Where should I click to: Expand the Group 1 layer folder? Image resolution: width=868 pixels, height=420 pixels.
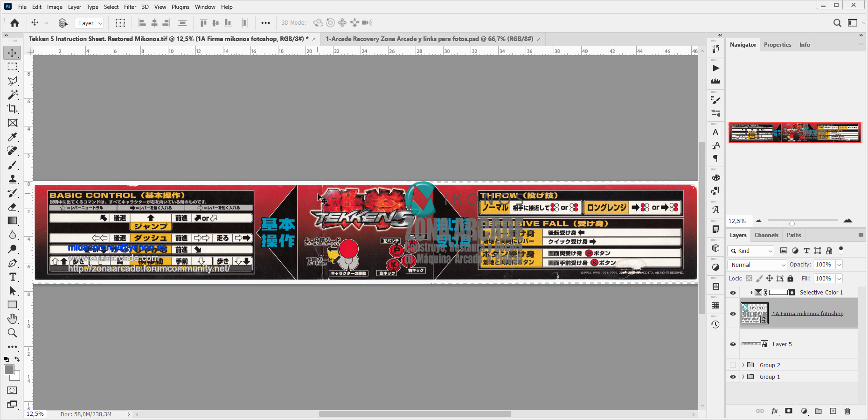(743, 377)
